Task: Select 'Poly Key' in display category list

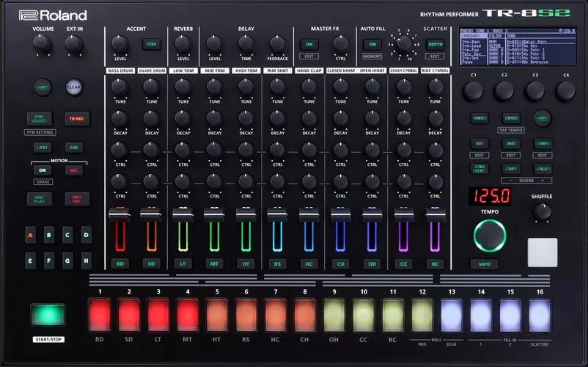Action: point(471,54)
